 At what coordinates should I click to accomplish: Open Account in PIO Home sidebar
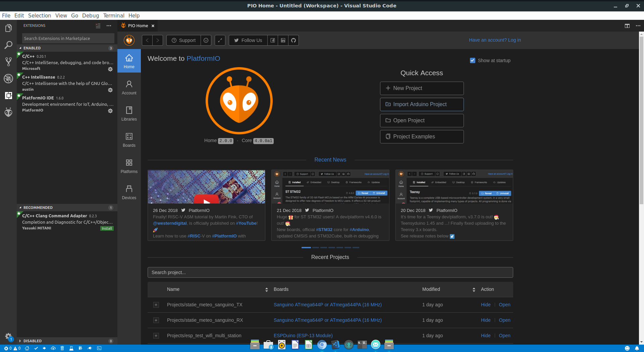129,87
